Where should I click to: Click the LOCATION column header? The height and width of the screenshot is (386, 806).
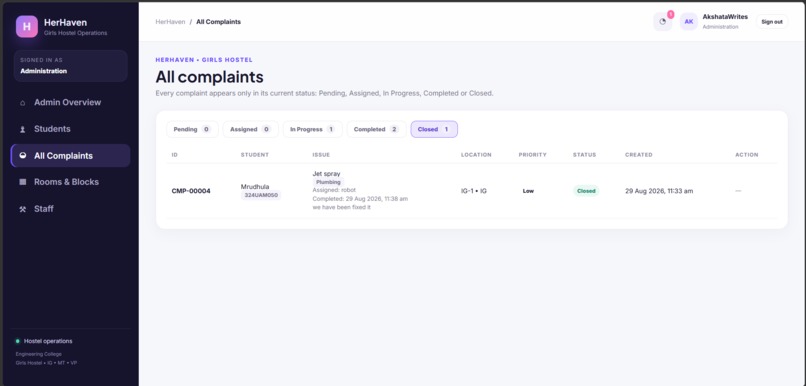[477, 155]
